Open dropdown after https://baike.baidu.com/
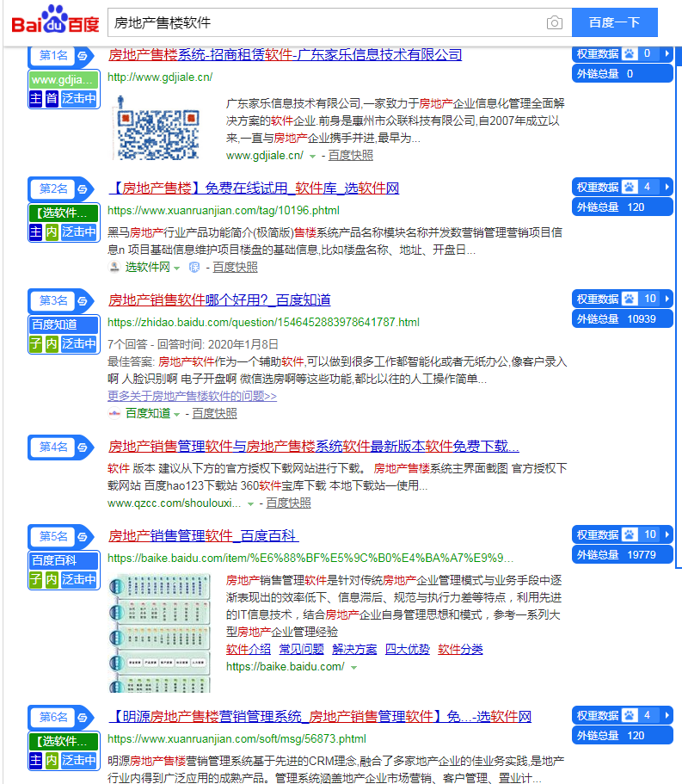The height and width of the screenshot is (784, 682). point(353,668)
